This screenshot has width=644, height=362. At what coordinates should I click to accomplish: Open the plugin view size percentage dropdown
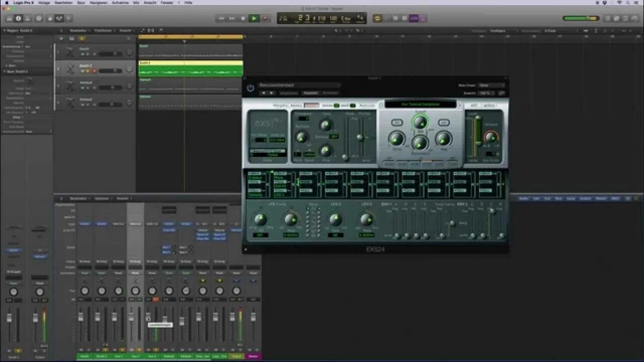pyautogui.click(x=486, y=93)
